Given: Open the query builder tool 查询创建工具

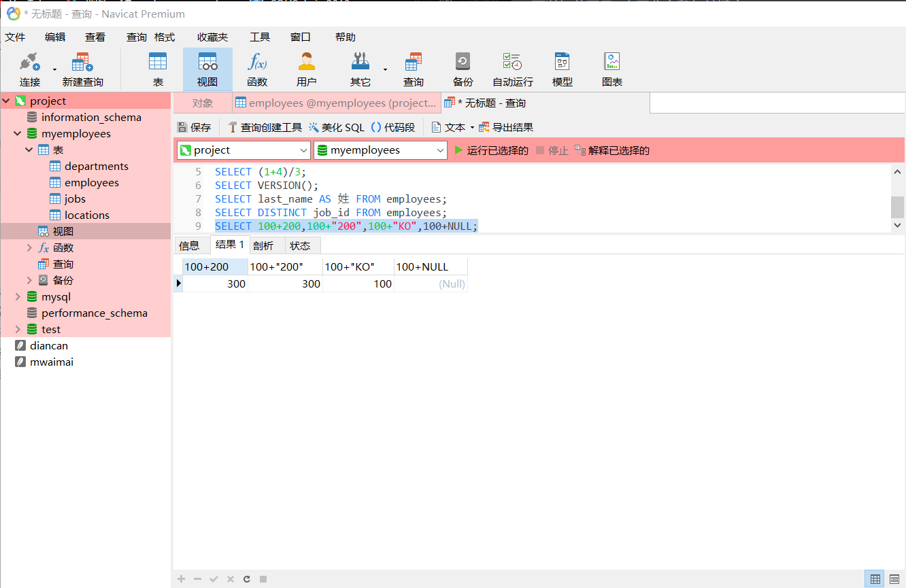Looking at the screenshot, I should [265, 127].
